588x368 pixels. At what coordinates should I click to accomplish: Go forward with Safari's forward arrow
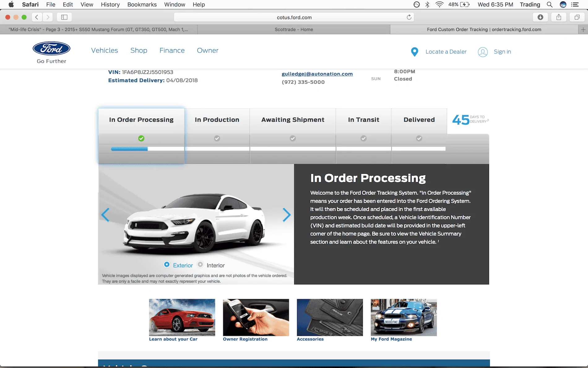pyautogui.click(x=48, y=17)
